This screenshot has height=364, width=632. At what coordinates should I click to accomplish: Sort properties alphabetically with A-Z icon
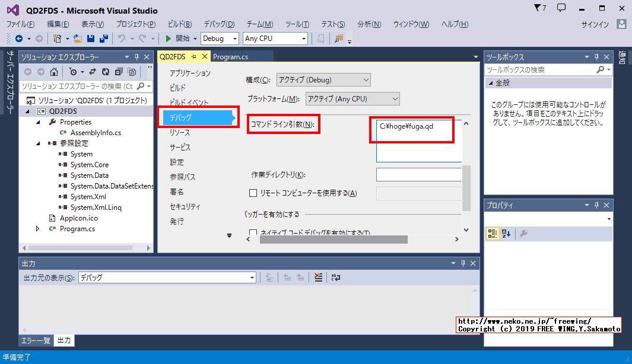[506, 234]
